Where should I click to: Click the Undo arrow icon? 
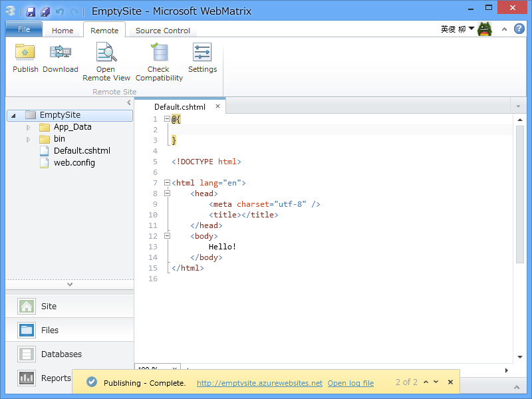point(60,12)
